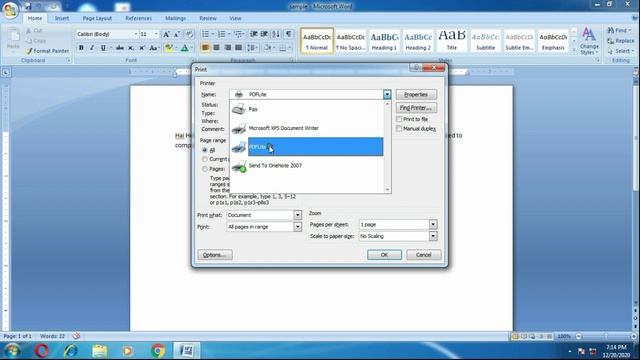
Task: Click the Properties button
Action: 416,95
